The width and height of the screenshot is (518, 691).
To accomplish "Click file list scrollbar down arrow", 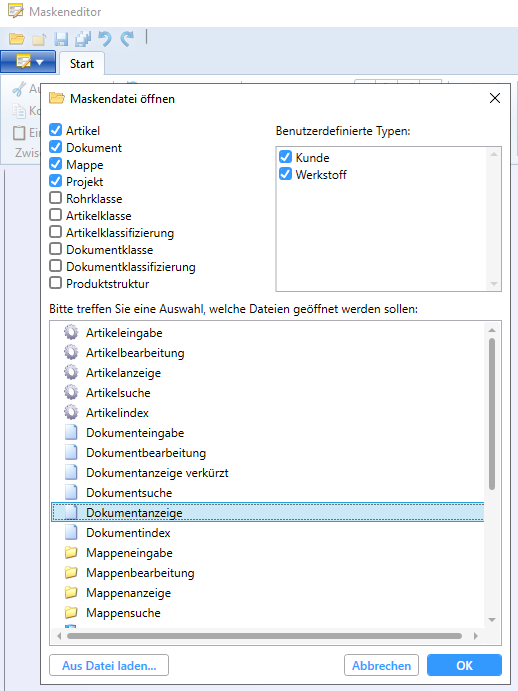I will click(492, 620).
